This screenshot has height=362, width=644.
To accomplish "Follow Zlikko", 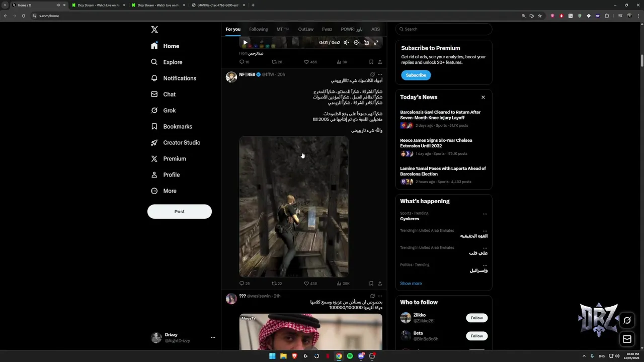I will coord(477,318).
